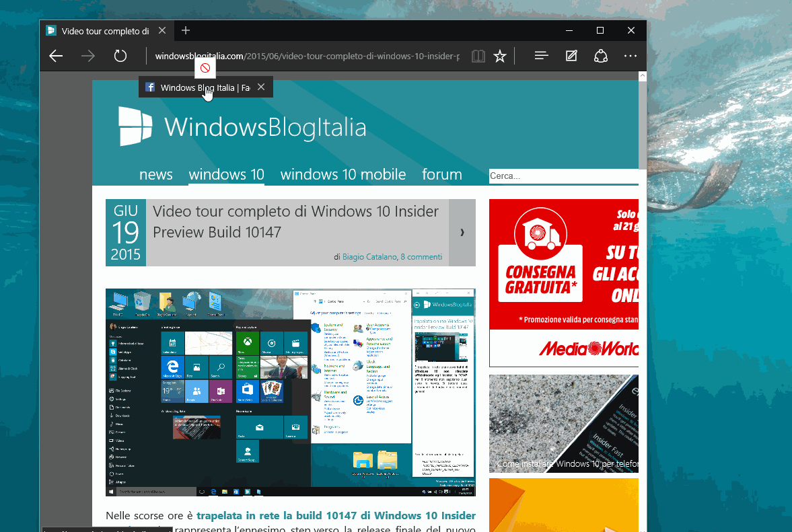The height and width of the screenshot is (532, 792).
Task: Click the page vertical scrollbar thumb
Action: 643,125
